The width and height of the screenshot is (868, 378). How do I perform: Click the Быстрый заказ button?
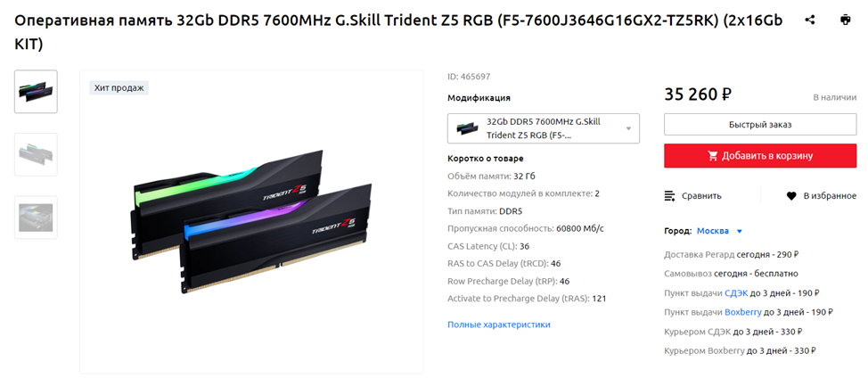point(760,125)
